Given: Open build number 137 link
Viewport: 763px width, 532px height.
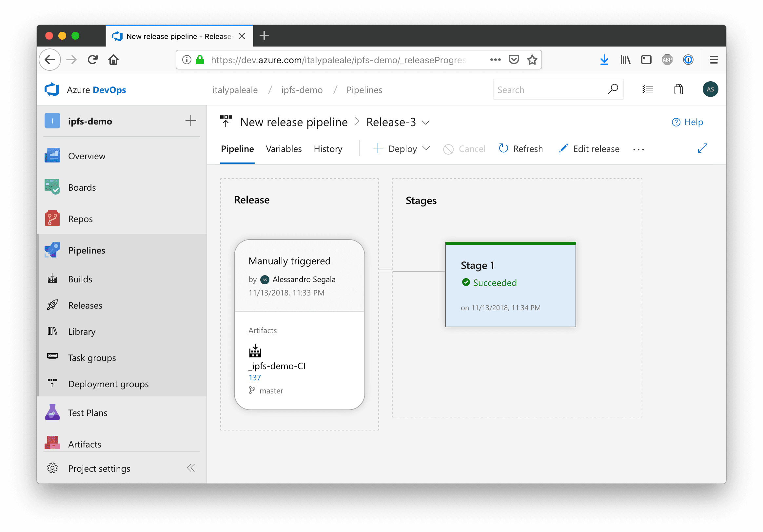Looking at the screenshot, I should pos(255,378).
